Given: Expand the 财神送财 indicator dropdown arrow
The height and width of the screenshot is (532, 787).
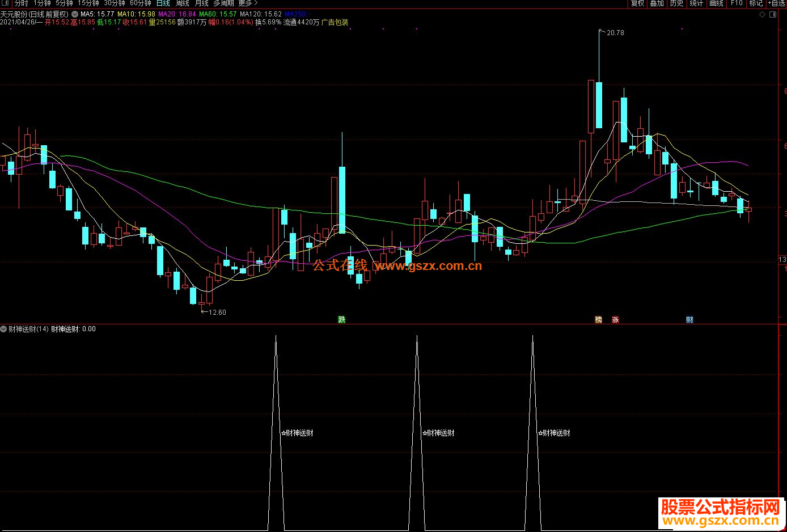Looking at the screenshot, I should tap(3, 329).
